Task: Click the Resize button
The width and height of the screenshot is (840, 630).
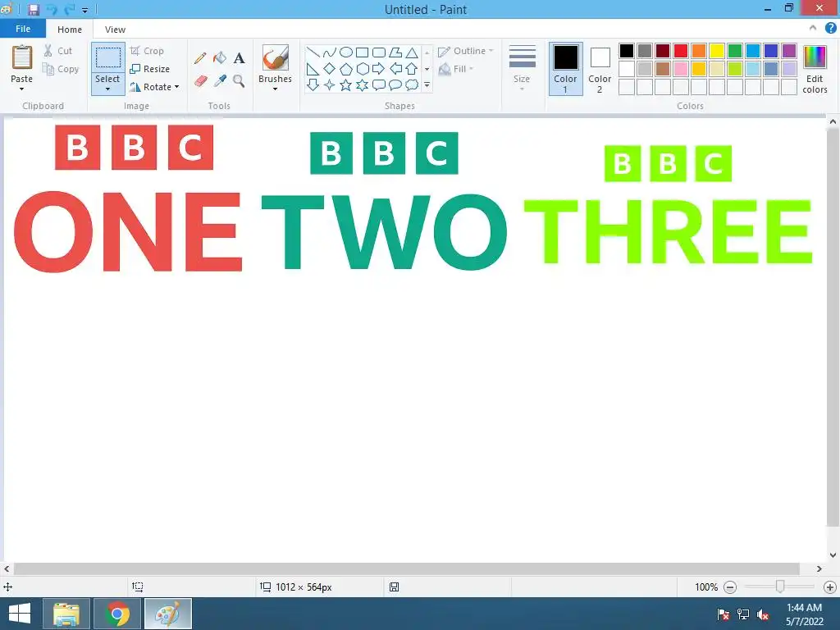Action: 150,69
